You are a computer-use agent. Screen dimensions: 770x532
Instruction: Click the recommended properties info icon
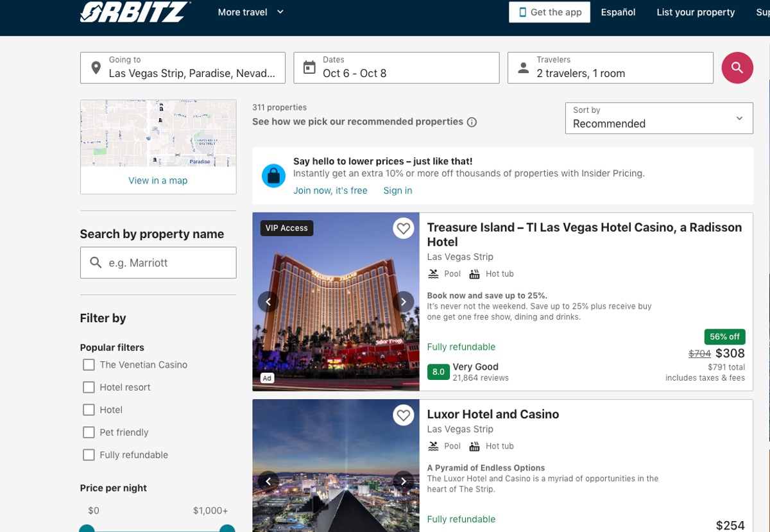coord(472,122)
